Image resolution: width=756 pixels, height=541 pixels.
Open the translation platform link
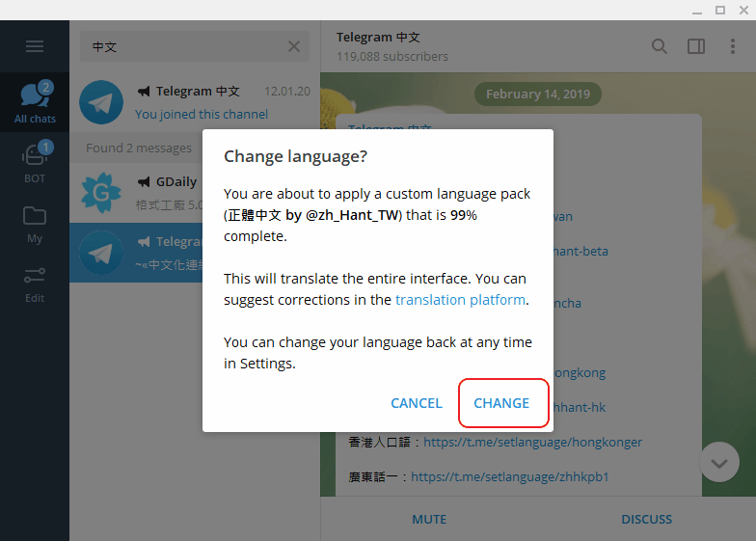460,300
